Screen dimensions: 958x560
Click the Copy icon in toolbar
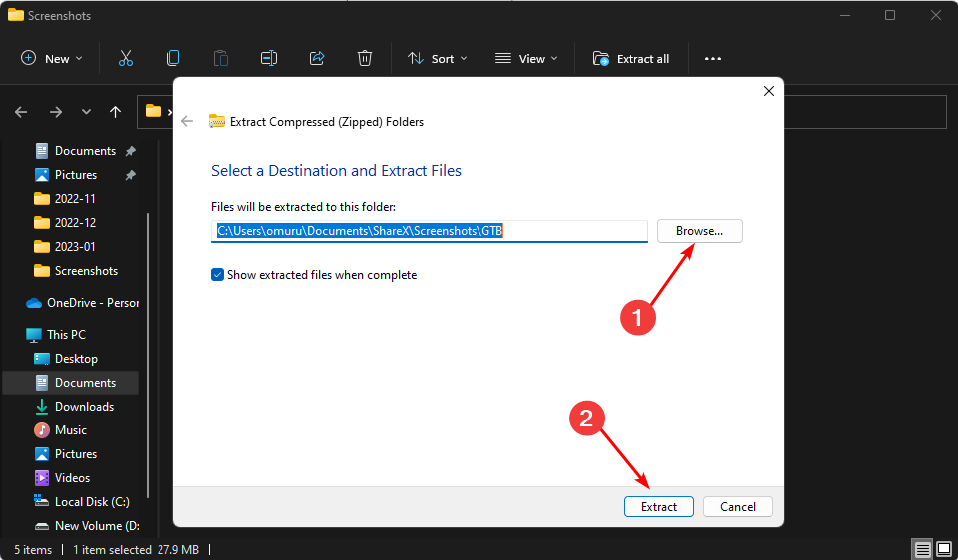pyautogui.click(x=173, y=59)
